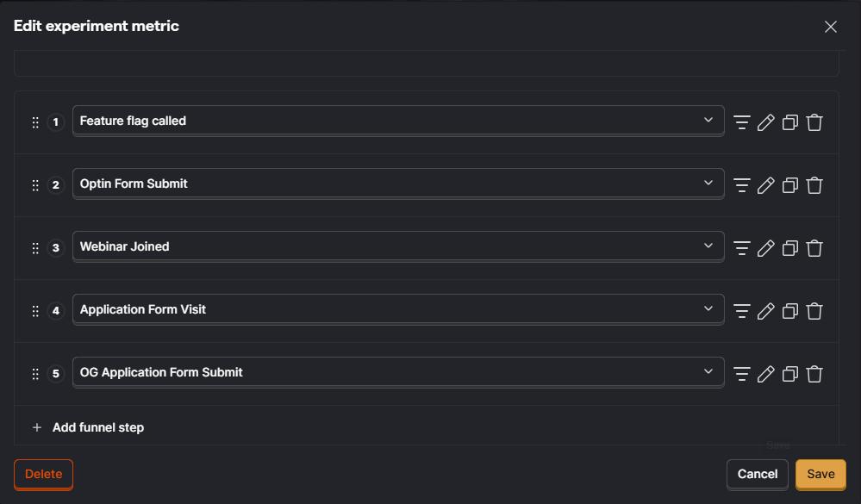Delete this experiment metric
The width and height of the screenshot is (861, 504).
[43, 474]
